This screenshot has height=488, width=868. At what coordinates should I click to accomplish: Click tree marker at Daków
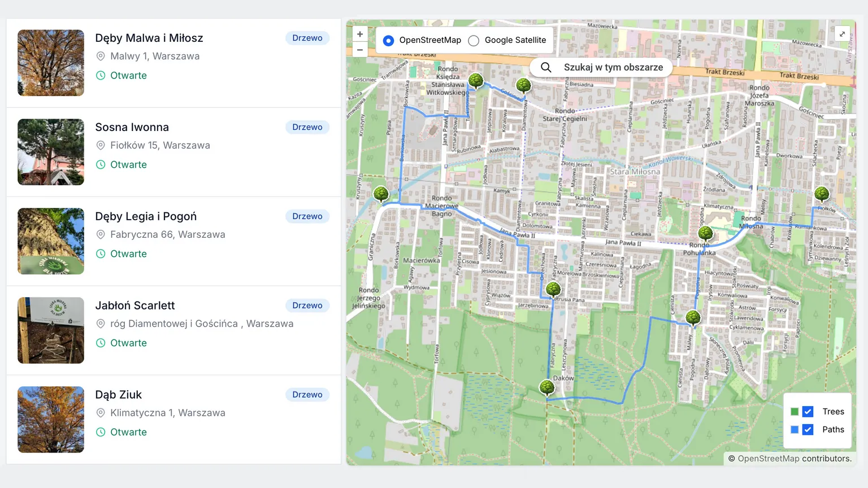point(547,387)
